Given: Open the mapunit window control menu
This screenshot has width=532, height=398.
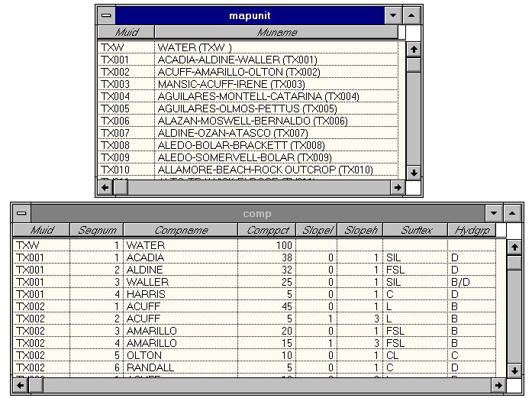Looking at the screenshot, I should [x=106, y=15].
